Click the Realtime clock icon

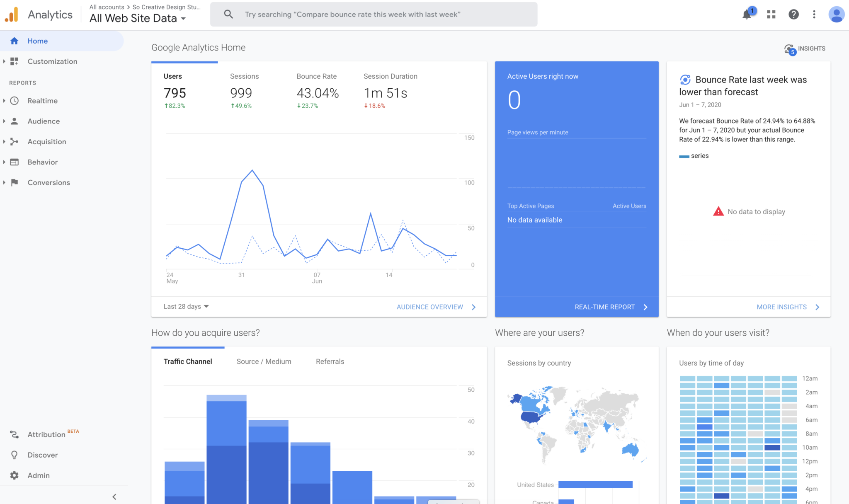click(15, 101)
